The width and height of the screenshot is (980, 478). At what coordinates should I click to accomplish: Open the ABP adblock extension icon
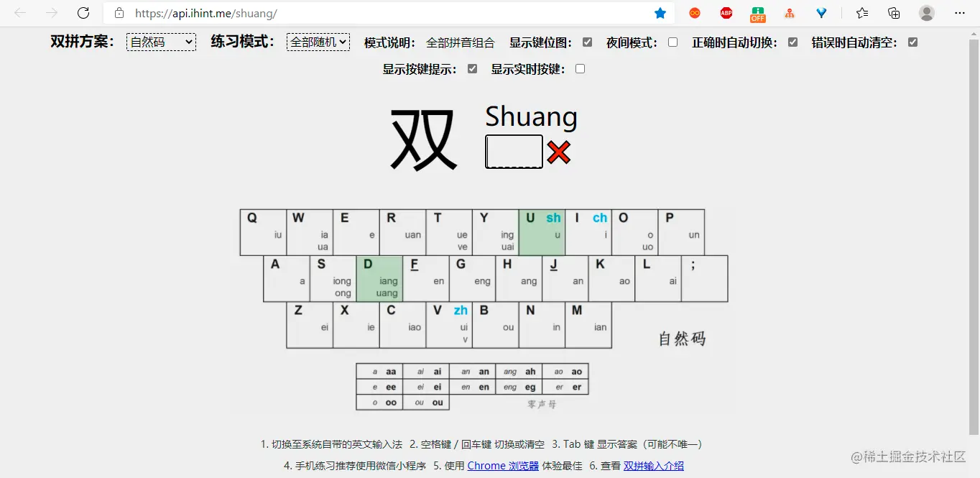click(726, 13)
